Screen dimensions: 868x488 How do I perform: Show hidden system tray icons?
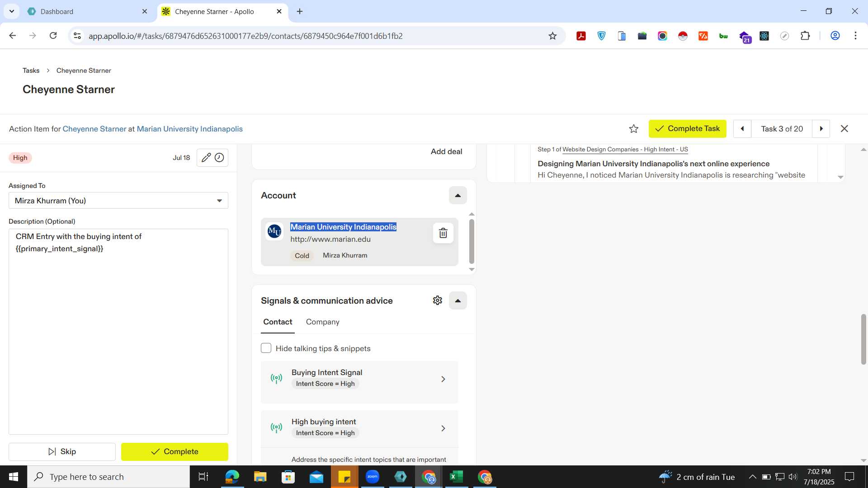(752, 477)
